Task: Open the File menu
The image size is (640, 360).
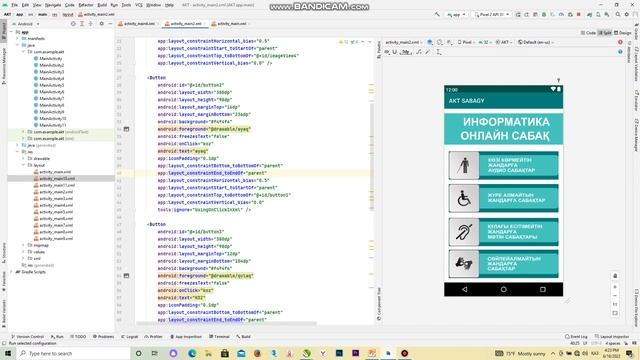Action: pyautogui.click(x=15, y=5)
